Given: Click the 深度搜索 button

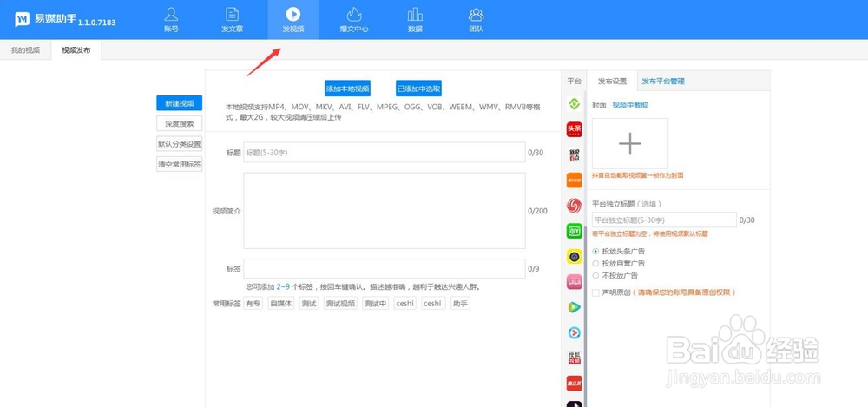Looking at the screenshot, I should [x=180, y=123].
